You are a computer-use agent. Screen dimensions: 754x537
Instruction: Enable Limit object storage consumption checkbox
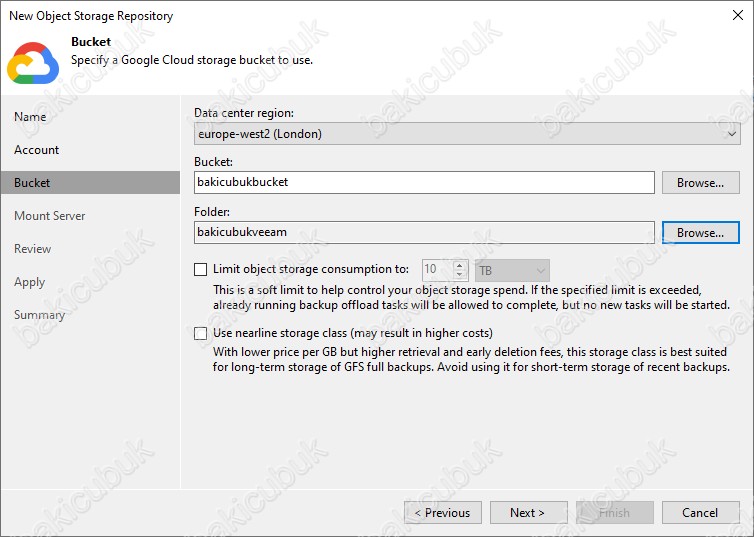[x=201, y=269]
